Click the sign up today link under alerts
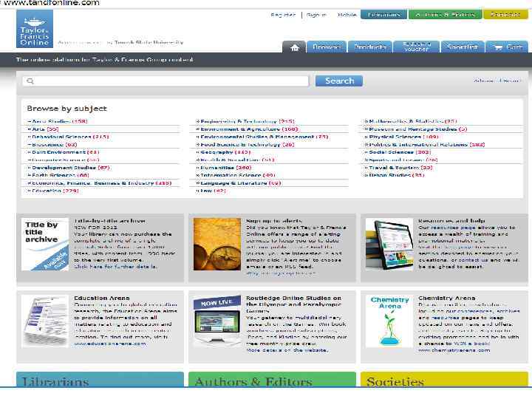 [x=281, y=273]
